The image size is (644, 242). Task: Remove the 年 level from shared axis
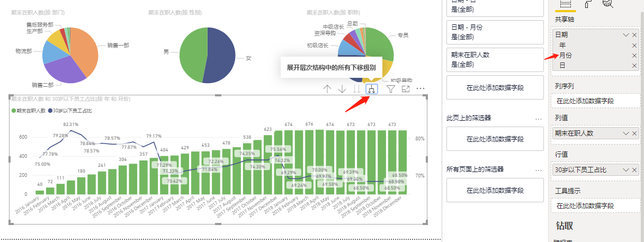tap(634, 45)
